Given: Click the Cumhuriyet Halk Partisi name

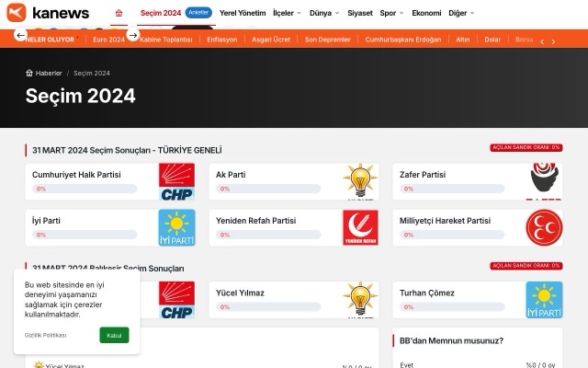Looking at the screenshot, I should (76, 175).
